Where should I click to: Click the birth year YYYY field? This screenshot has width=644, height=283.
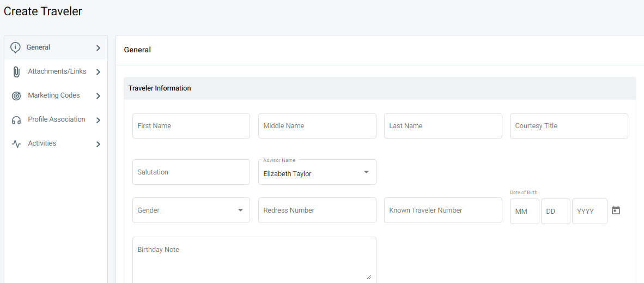click(x=589, y=212)
